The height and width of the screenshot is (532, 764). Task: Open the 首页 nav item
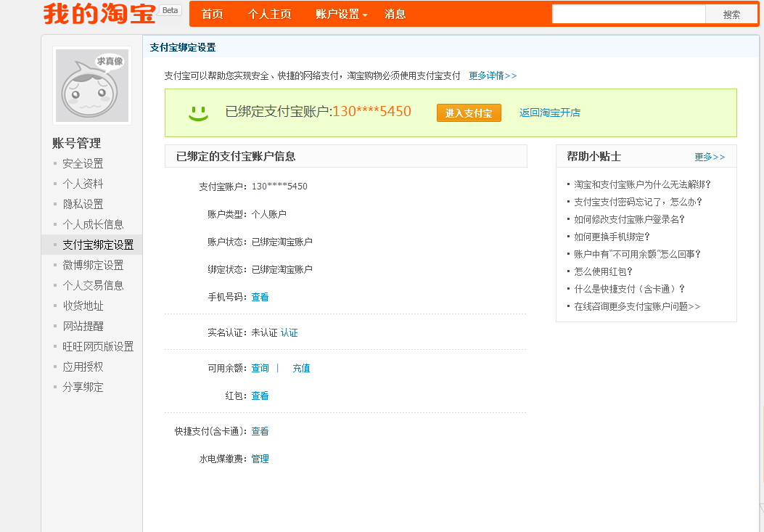[x=213, y=14]
